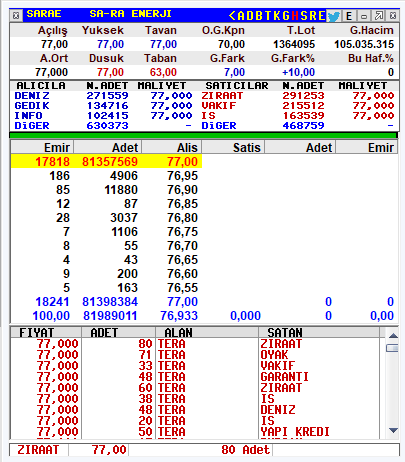Select the trade row sold by YAPI KREDI
Viewport: 405px width, 462px height.
(x=195, y=432)
